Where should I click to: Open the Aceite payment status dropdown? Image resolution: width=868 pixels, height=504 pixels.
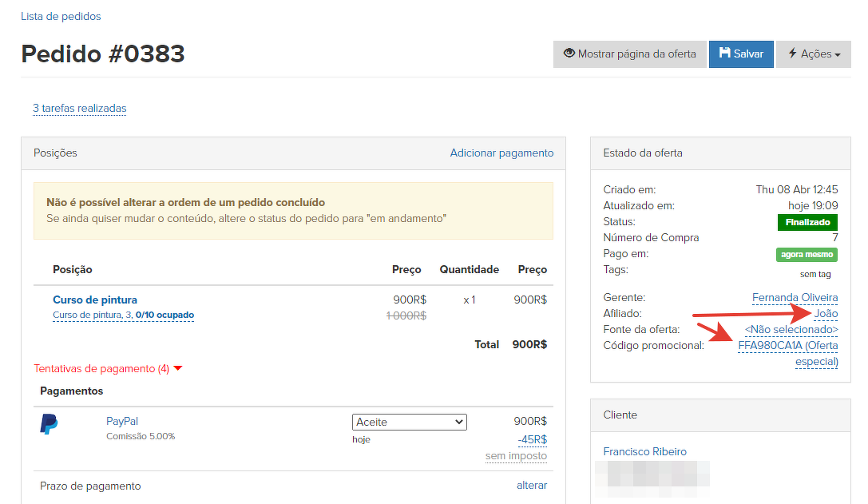(409, 422)
